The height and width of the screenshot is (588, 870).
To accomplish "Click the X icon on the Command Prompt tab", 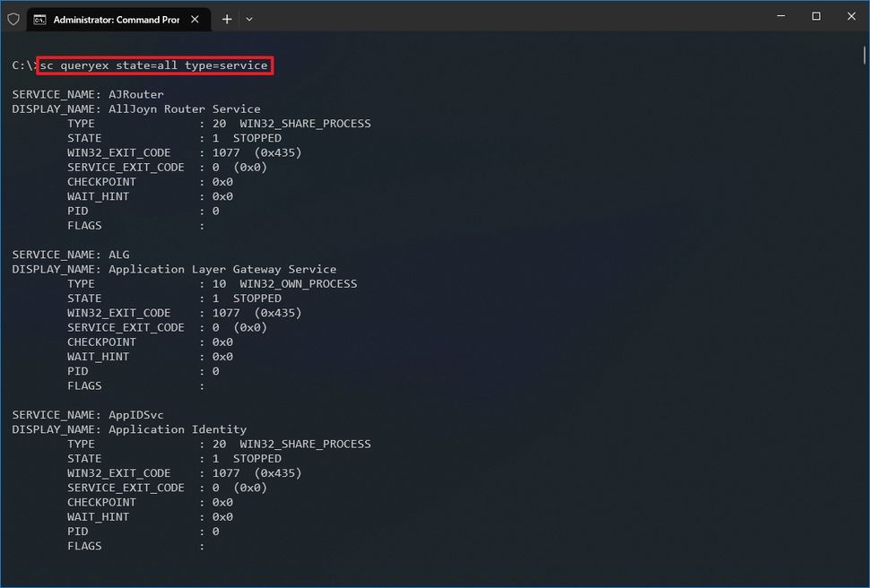I will (195, 19).
